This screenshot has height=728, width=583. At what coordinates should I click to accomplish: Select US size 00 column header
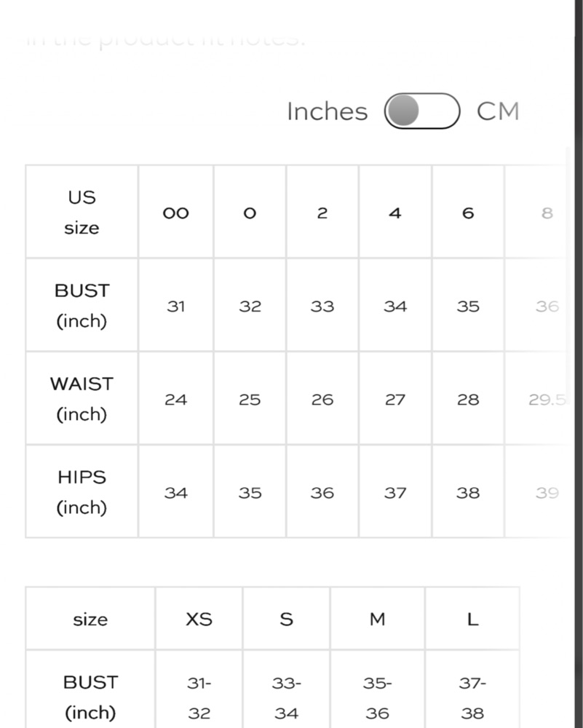(x=175, y=213)
